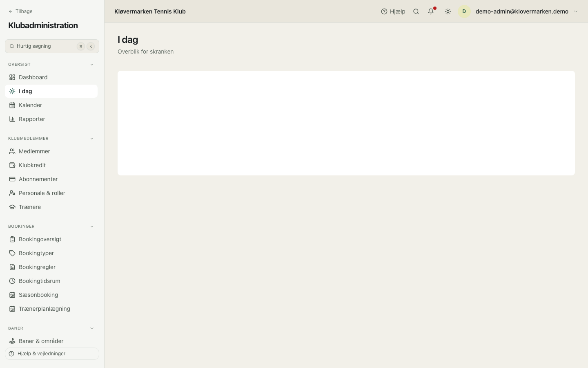Click the Bookingtidsrum clock icon
The image size is (588, 368).
pos(12,281)
